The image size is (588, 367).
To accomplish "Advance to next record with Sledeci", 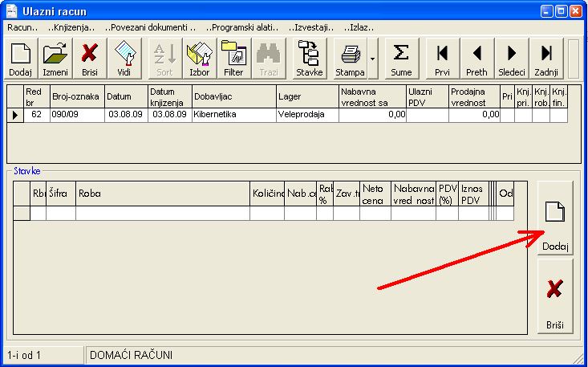I will 512,59.
